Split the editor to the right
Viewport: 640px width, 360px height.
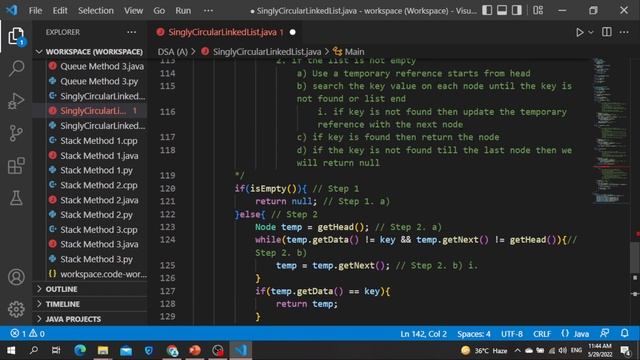[x=607, y=32]
